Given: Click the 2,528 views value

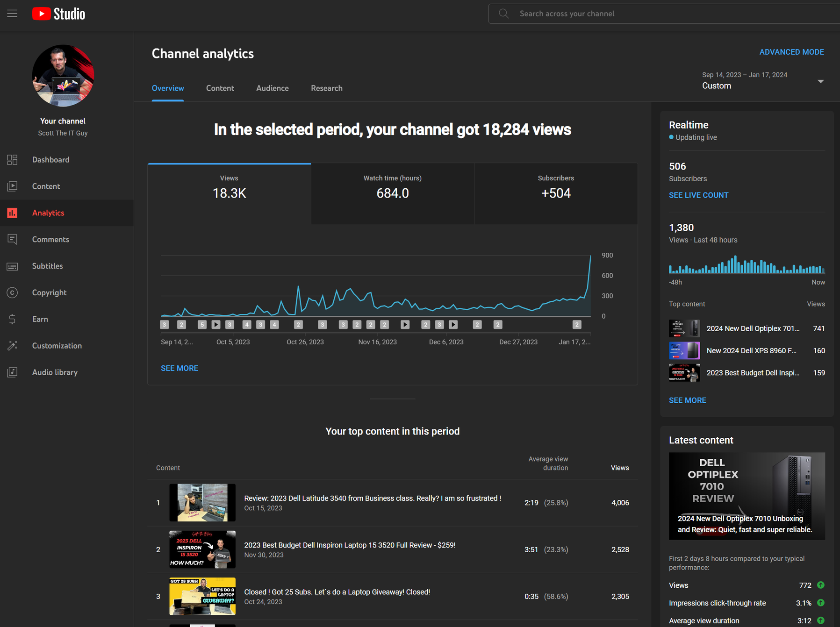Looking at the screenshot, I should point(620,549).
